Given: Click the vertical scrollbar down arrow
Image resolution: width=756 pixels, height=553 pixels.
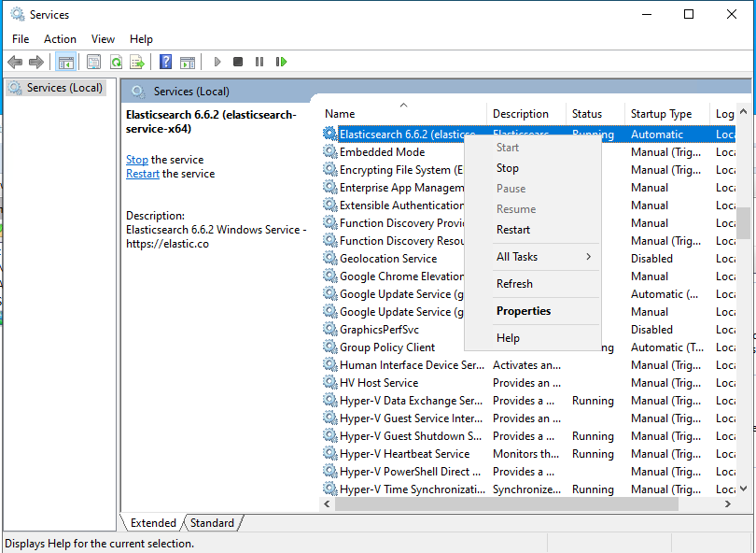Looking at the screenshot, I should tap(744, 489).
